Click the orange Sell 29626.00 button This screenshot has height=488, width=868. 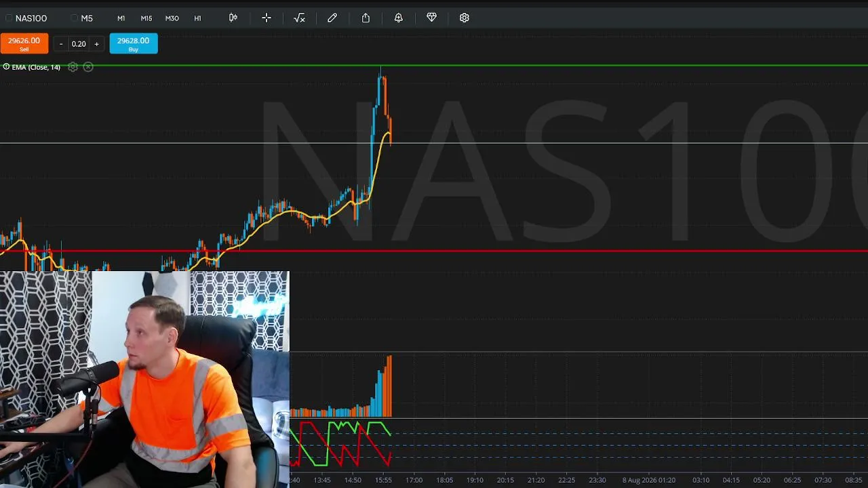click(x=24, y=43)
